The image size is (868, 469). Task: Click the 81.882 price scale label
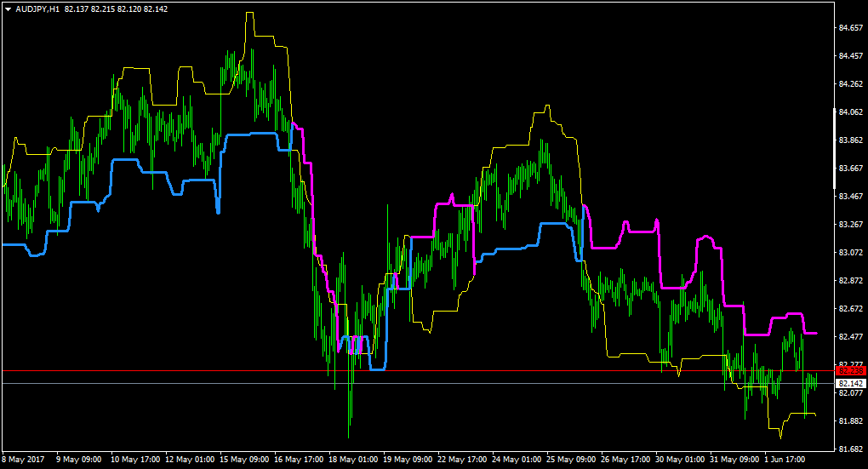pos(851,420)
